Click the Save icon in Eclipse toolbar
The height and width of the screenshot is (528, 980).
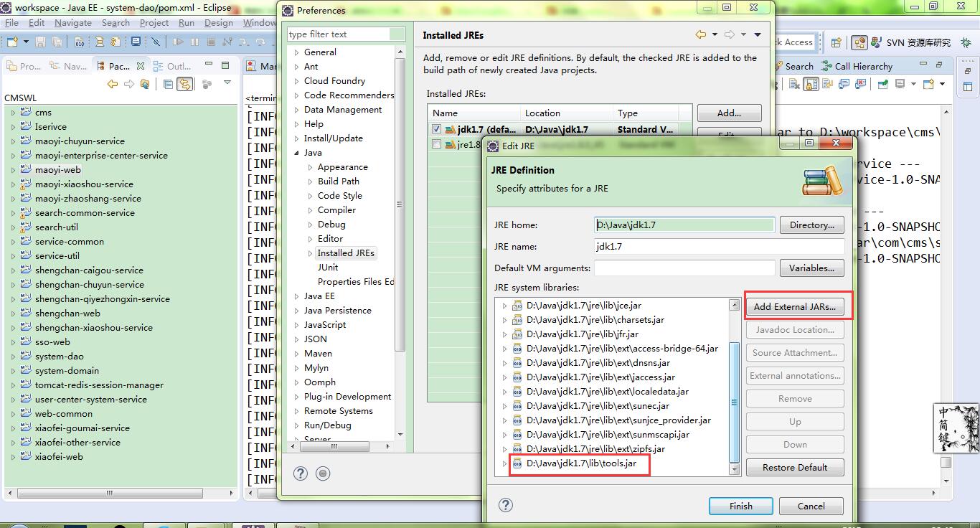(39, 42)
